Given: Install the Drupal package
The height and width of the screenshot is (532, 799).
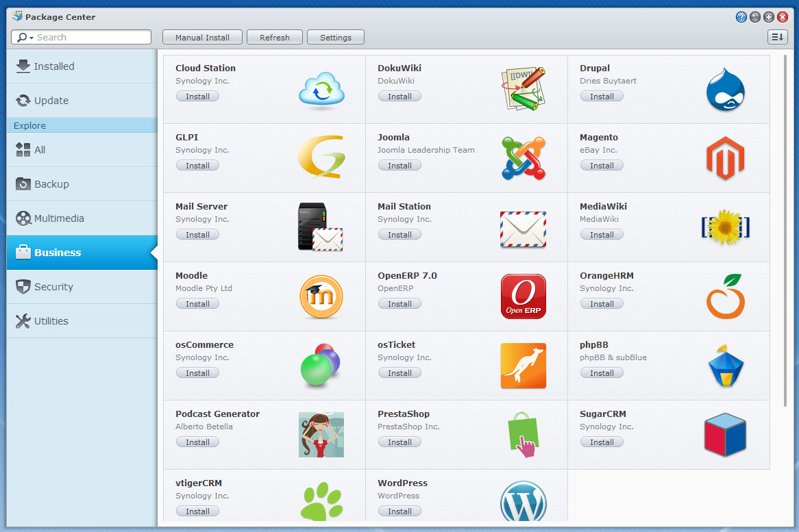Looking at the screenshot, I should pyautogui.click(x=602, y=97).
